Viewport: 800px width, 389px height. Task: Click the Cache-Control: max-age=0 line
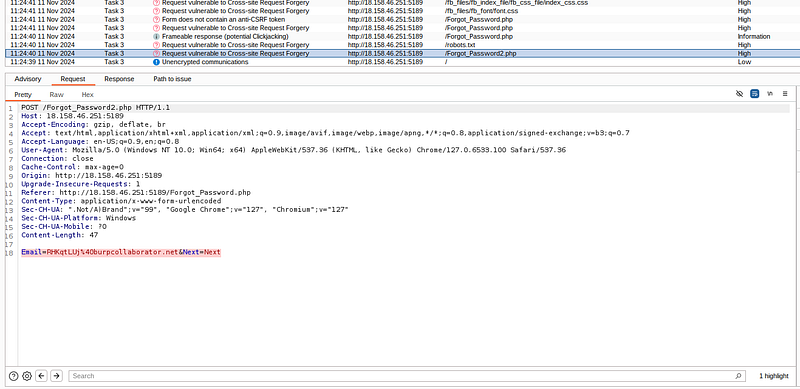[x=72, y=167]
